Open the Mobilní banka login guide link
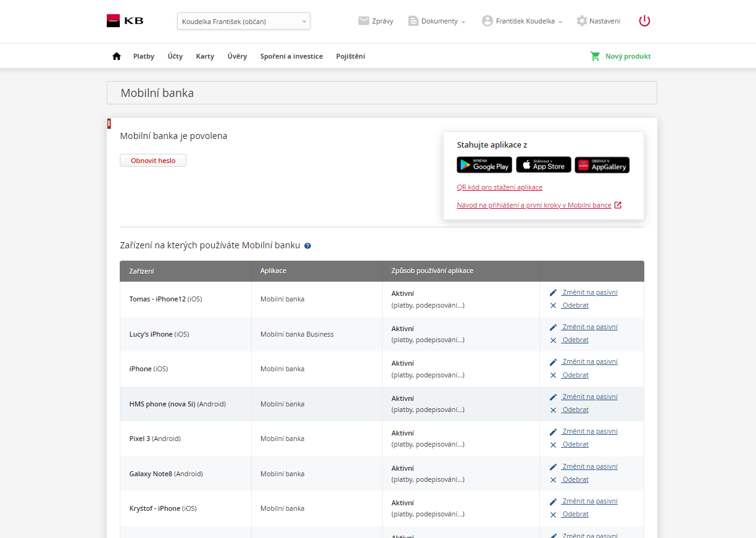The height and width of the screenshot is (538, 756). pos(534,205)
